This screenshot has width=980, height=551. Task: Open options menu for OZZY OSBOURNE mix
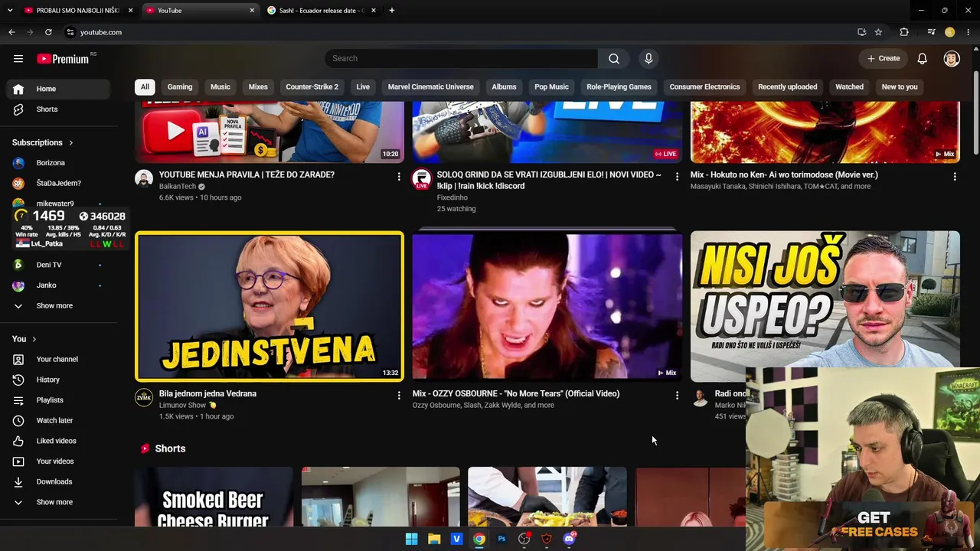[677, 396]
